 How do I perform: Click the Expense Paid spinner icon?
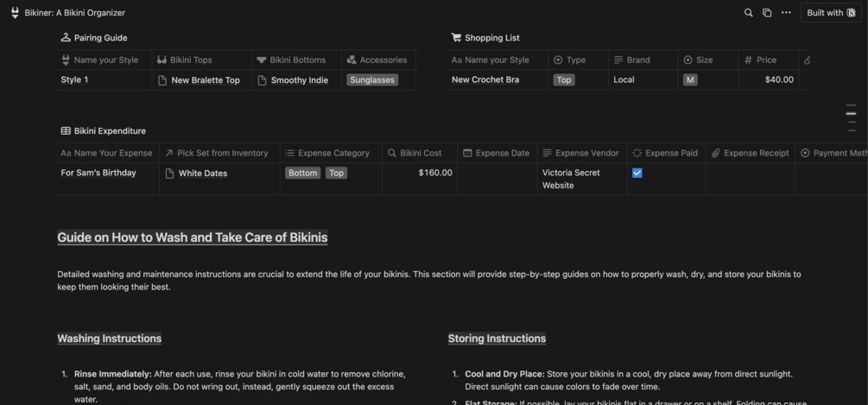tap(637, 153)
